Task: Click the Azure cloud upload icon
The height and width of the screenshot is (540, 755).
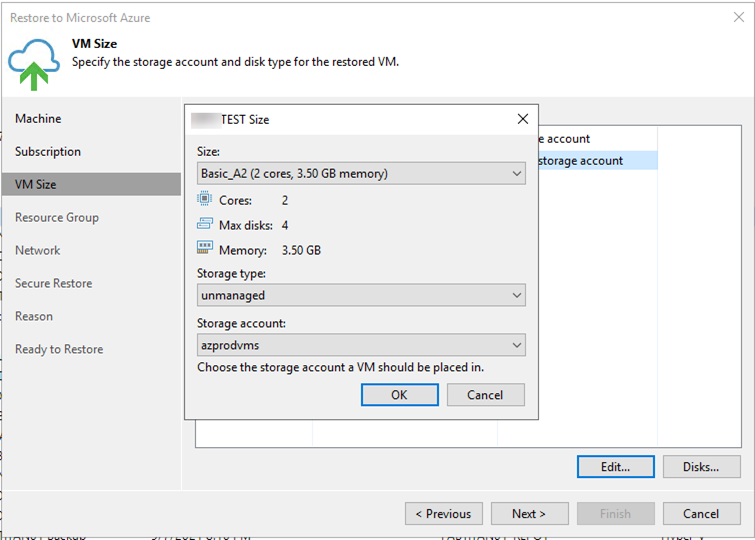Action: pyautogui.click(x=34, y=65)
